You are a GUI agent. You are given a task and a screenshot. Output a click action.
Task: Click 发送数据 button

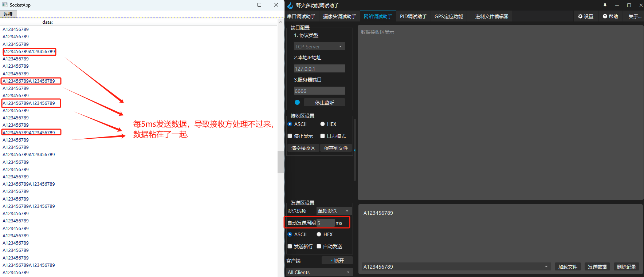[x=597, y=267]
